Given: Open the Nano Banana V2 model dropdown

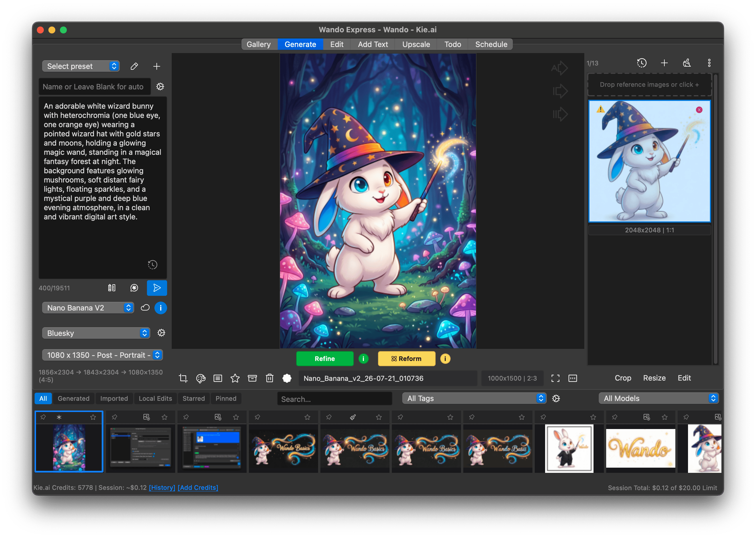Looking at the screenshot, I should pos(88,308).
